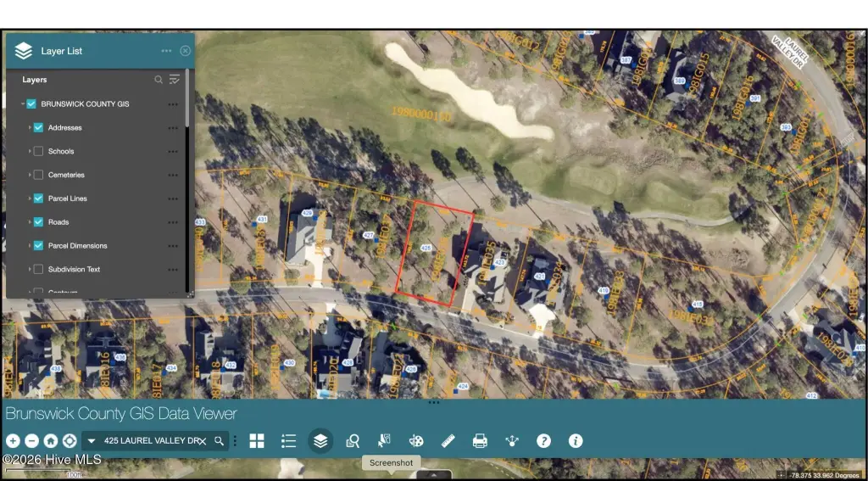Click the zoom out minus button
The image size is (868, 481).
pos(31,441)
